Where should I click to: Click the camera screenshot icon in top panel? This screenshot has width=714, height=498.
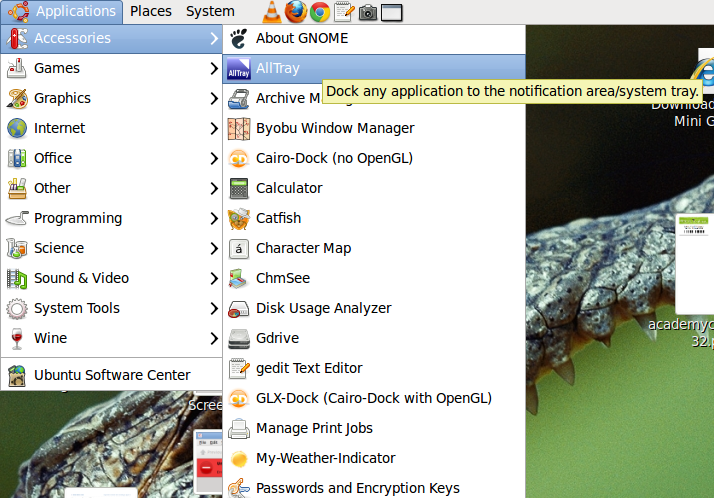368,13
